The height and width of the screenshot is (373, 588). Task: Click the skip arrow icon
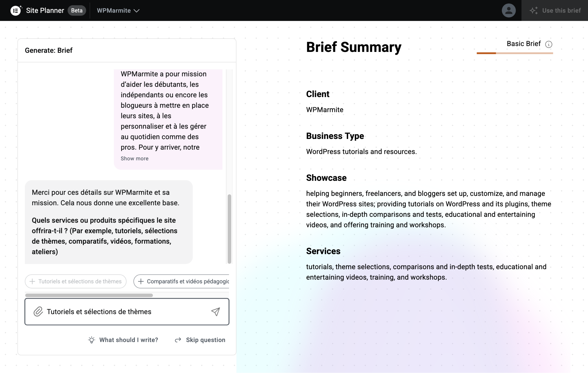178,340
